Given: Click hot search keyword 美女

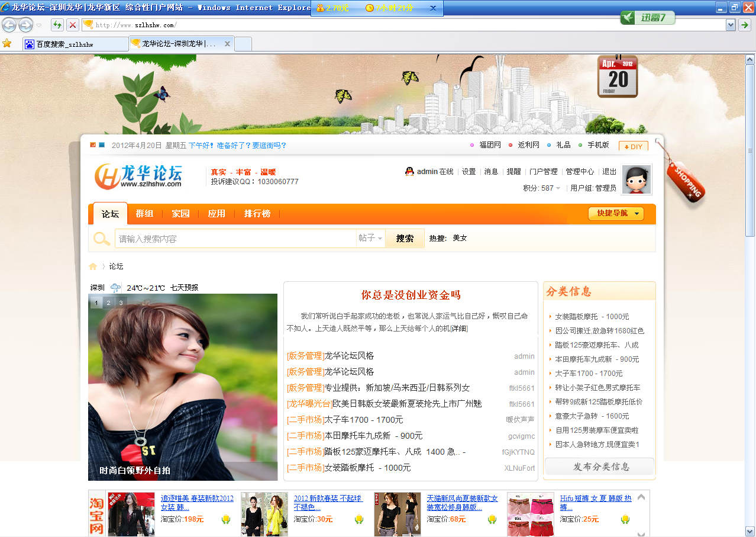Looking at the screenshot, I should pyautogui.click(x=460, y=238).
